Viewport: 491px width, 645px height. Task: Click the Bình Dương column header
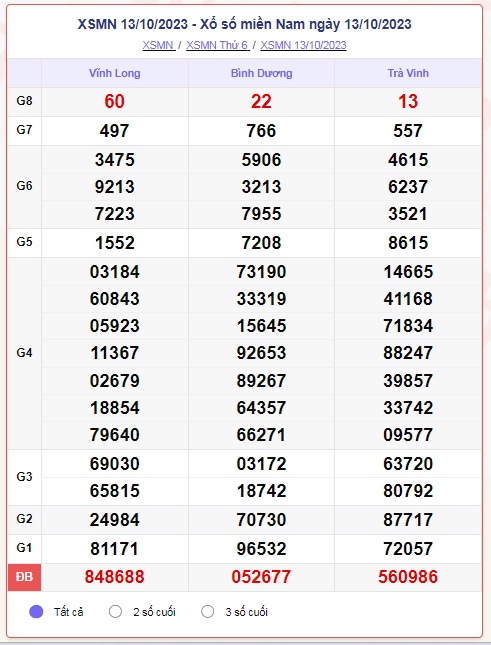pyautogui.click(x=262, y=73)
